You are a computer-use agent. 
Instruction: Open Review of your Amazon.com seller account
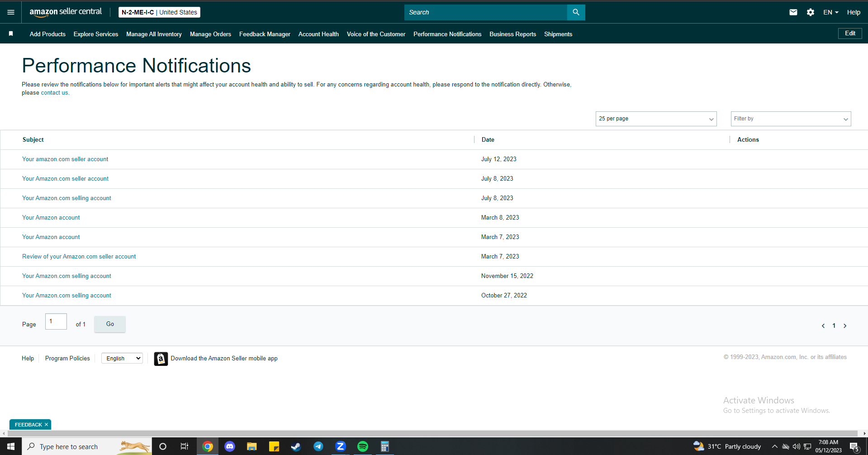coord(79,257)
